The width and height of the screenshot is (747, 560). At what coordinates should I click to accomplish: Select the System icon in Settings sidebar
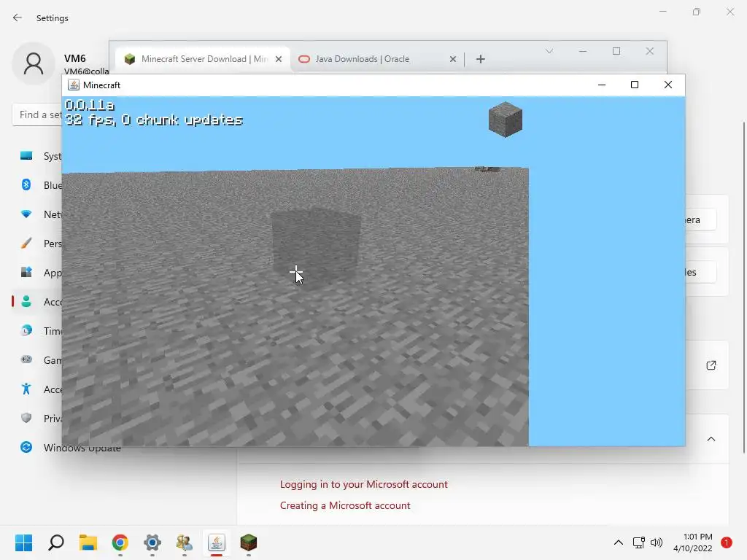(26, 156)
